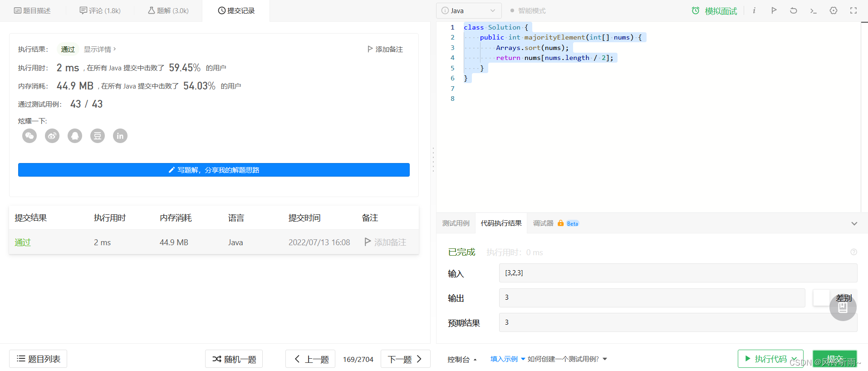
Task: Reset code with the restore icon
Action: click(x=793, y=10)
